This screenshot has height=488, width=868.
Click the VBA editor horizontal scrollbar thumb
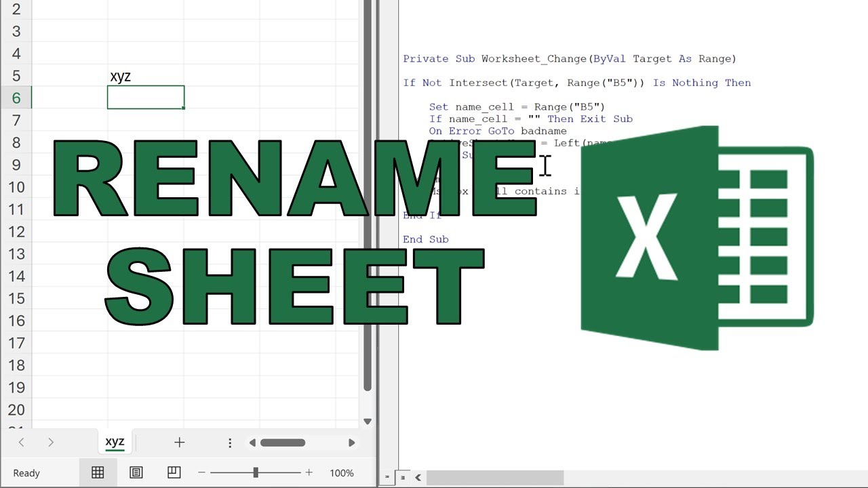(494, 477)
